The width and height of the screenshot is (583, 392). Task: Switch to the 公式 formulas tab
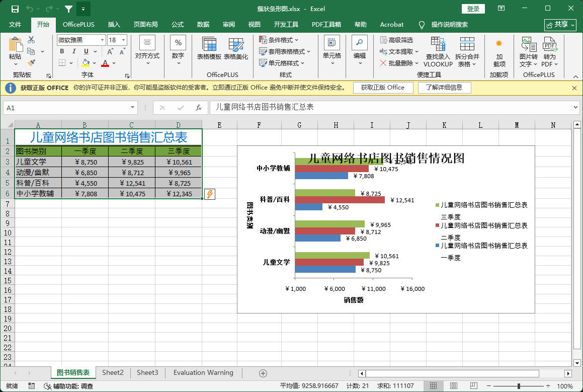point(178,25)
